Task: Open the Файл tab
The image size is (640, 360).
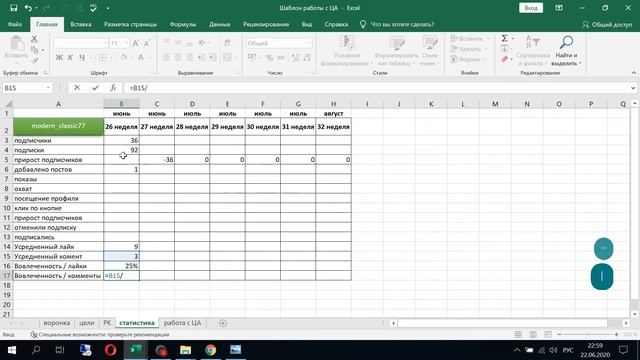Action: [x=15, y=24]
